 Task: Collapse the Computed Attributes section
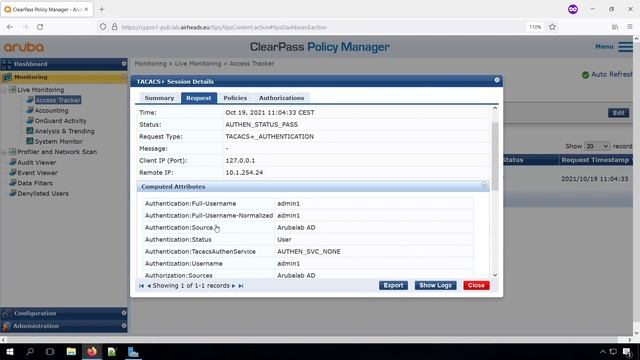tap(484, 185)
